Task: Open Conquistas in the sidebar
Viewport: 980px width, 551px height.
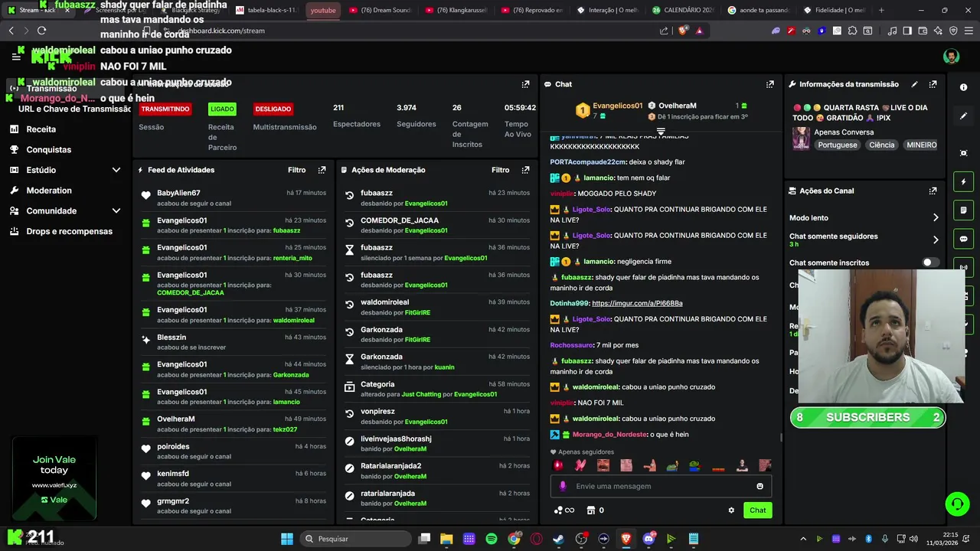Action: [48, 150]
